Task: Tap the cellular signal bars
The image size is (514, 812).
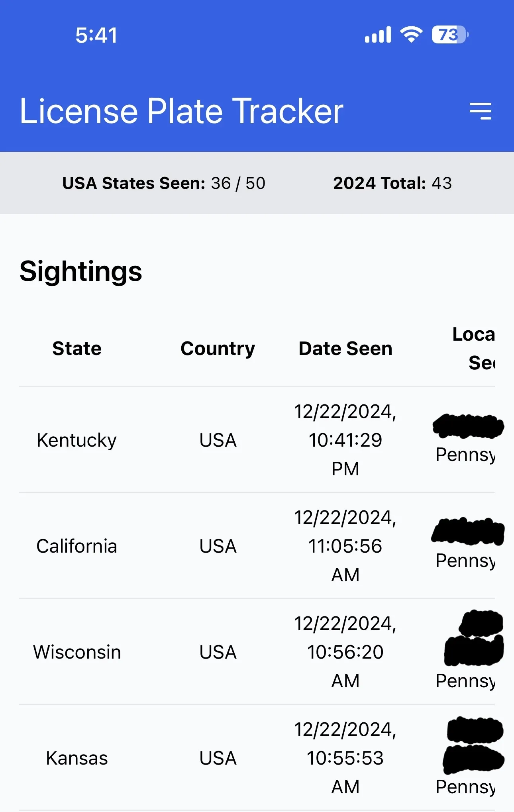Action: pyautogui.click(x=378, y=35)
